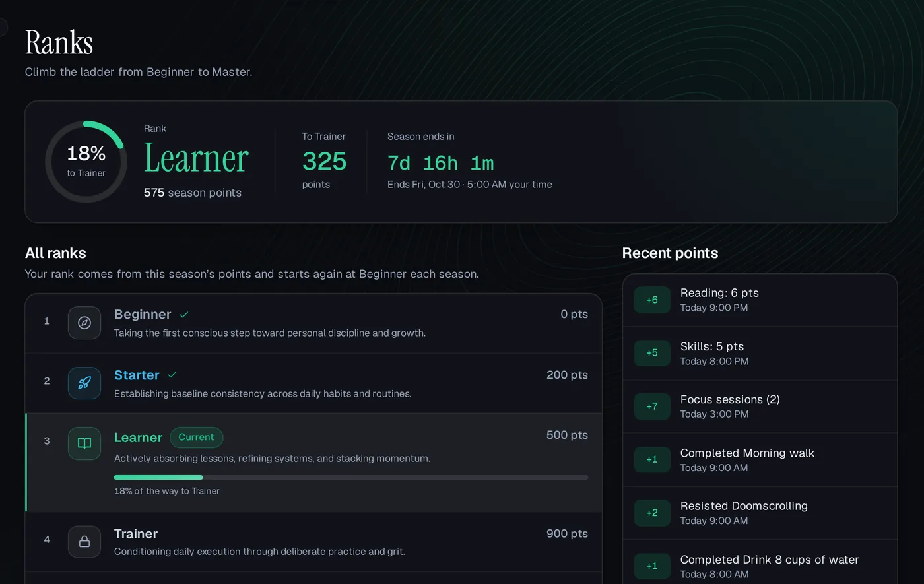Select the Starter rank title

tap(137, 375)
